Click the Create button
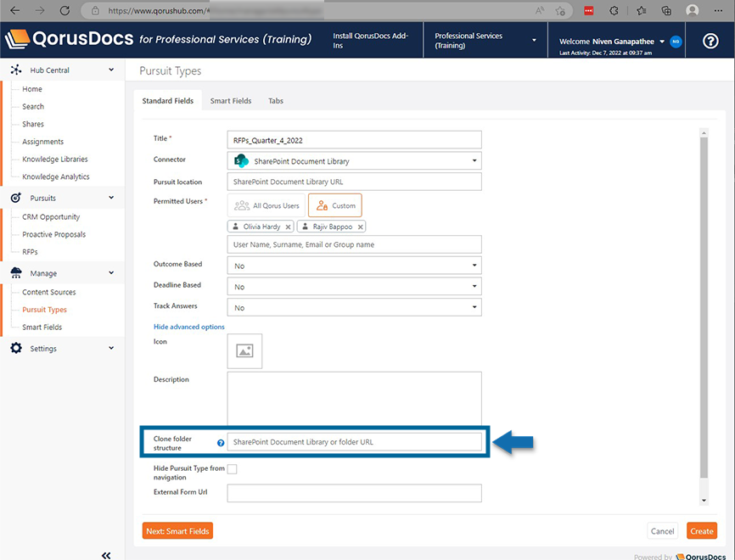735x560 pixels. (x=702, y=531)
